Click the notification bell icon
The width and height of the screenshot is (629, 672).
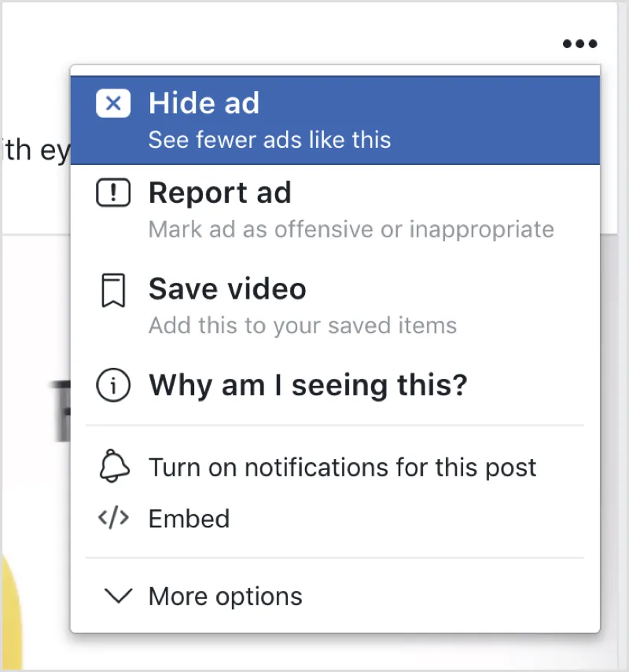pos(114,466)
